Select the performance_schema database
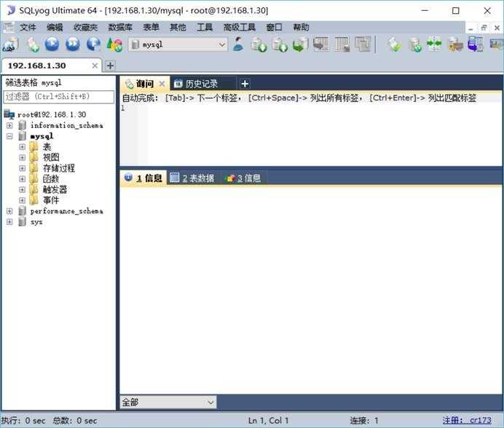Image resolution: width=504 pixels, height=428 pixels. pyautogui.click(x=67, y=211)
